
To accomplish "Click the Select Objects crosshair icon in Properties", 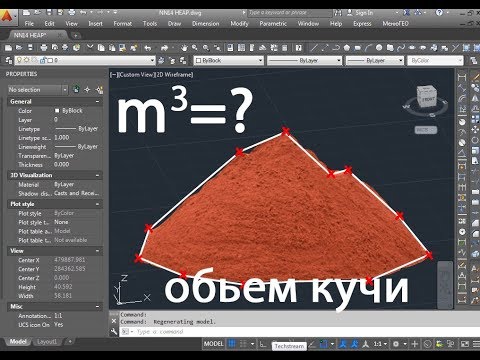I will pos(87,89).
